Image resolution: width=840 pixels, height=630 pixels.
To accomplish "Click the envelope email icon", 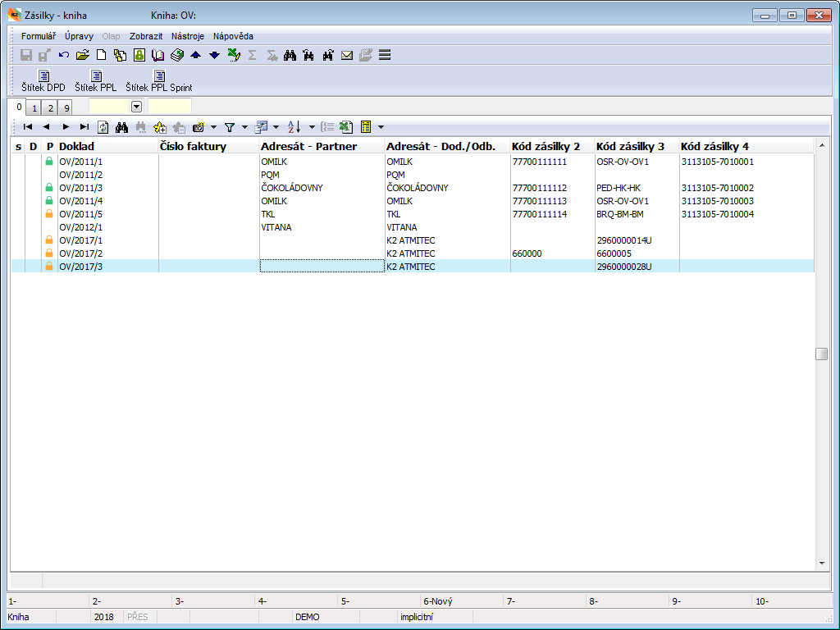I will tap(346, 55).
